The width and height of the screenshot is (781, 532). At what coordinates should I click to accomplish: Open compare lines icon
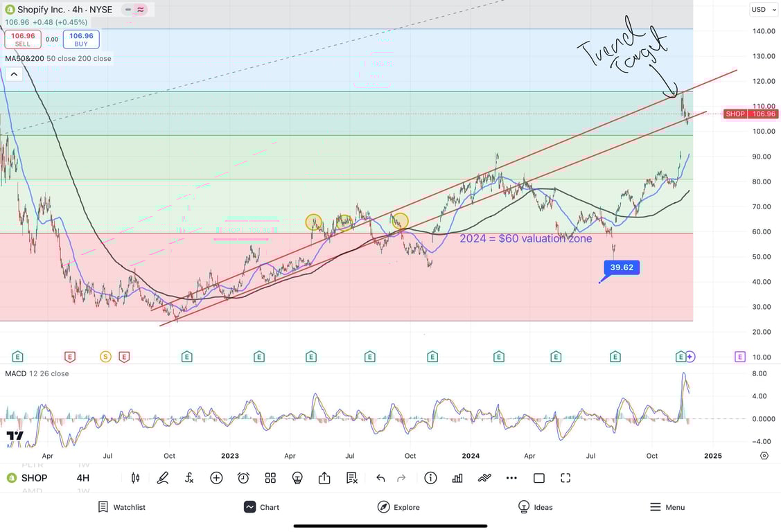(484, 478)
